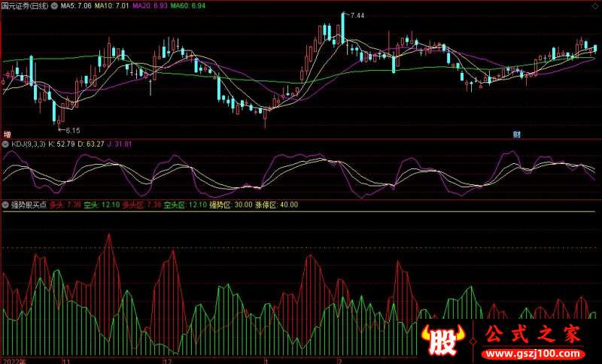Click the 财 financial marker icon
Screen dimensions: 602x364
coord(517,135)
